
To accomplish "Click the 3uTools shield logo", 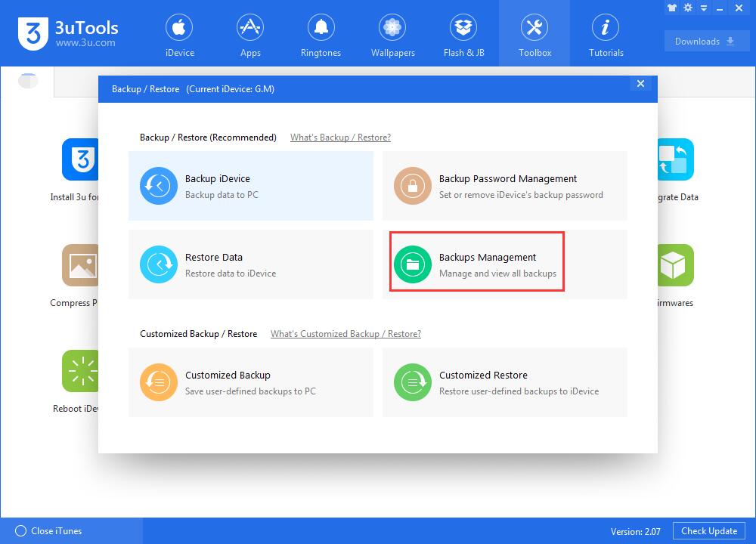I will (33, 33).
